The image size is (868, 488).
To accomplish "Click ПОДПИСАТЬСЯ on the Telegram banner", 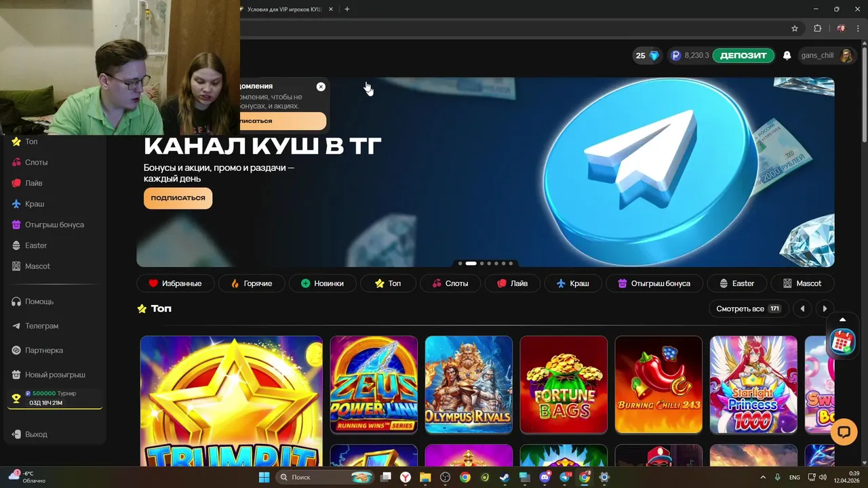I will click(178, 198).
